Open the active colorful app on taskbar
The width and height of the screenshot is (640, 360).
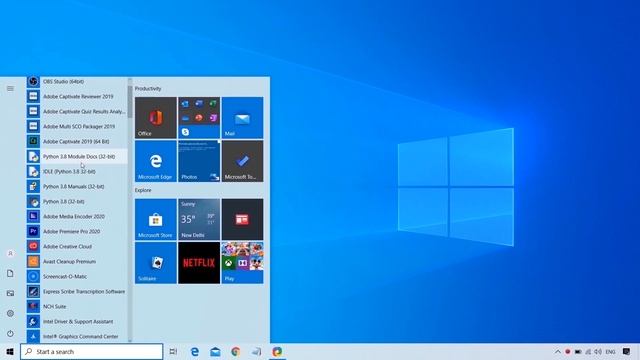point(277,351)
